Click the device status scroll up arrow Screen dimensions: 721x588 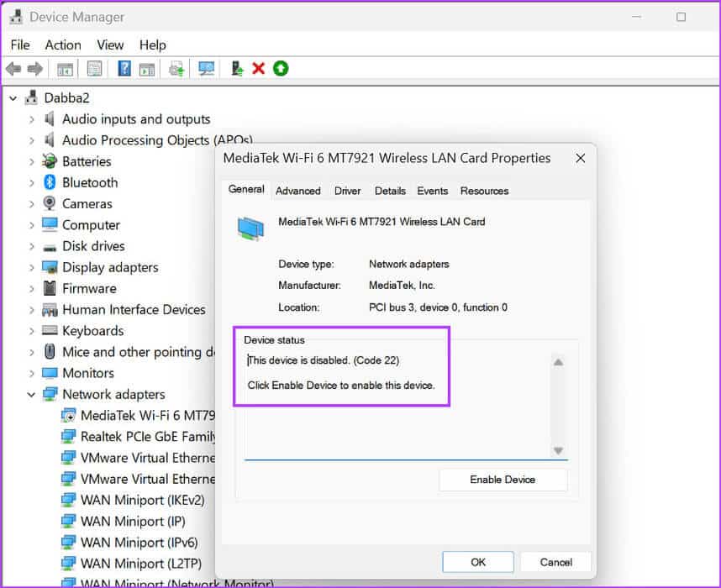tap(558, 362)
